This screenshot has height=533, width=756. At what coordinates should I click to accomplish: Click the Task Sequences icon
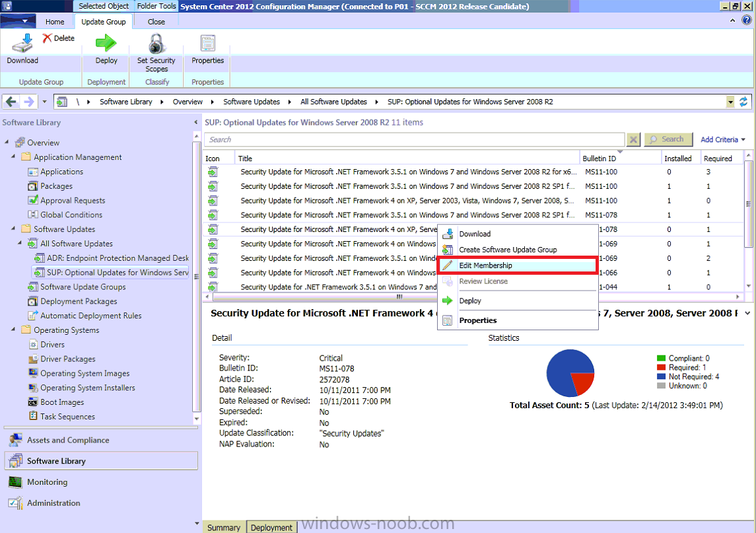(x=33, y=416)
